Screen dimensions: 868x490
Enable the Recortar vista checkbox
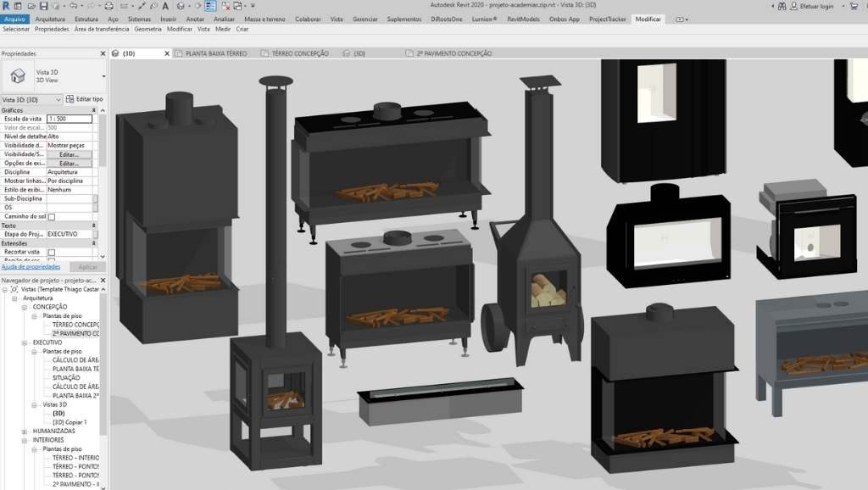52,253
